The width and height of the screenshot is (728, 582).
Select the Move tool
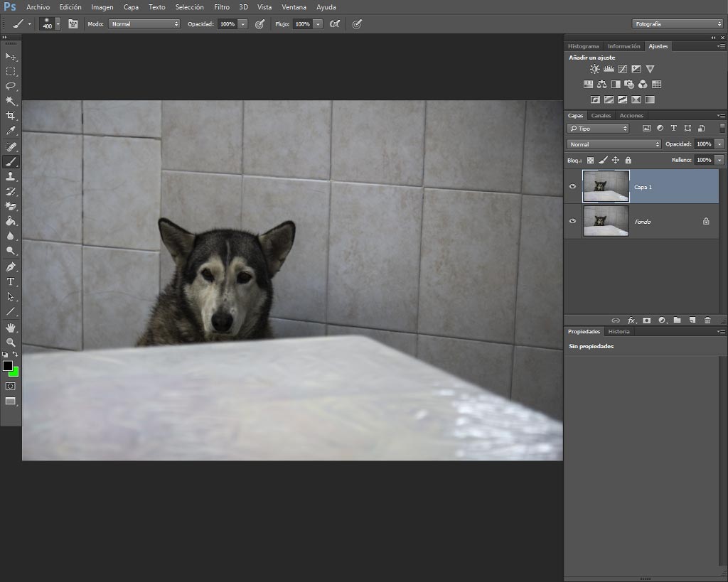tap(10, 57)
